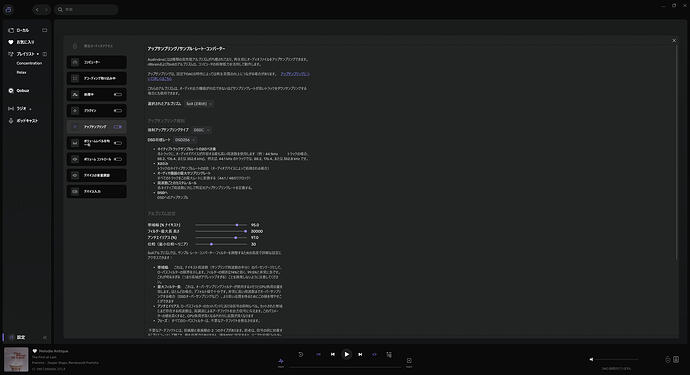Toggle the ボリューム コントロール switch
Viewport: 690px width, 375px height.
coord(117,159)
